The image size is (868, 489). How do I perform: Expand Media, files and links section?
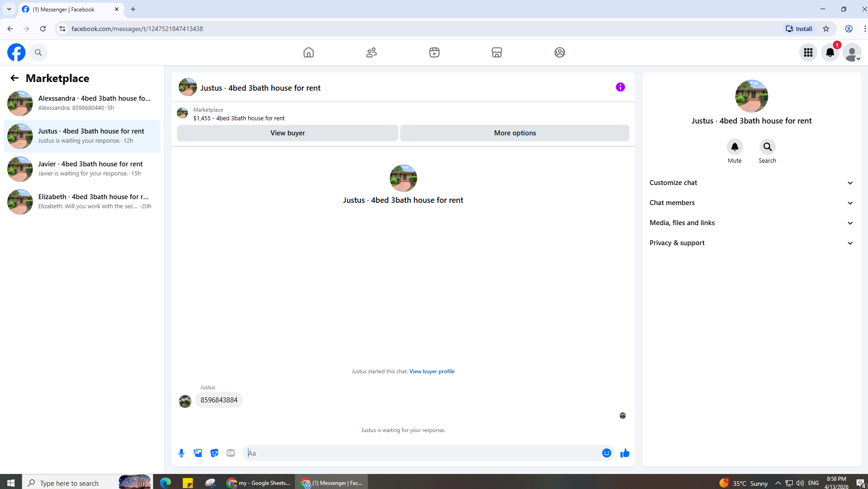click(751, 223)
